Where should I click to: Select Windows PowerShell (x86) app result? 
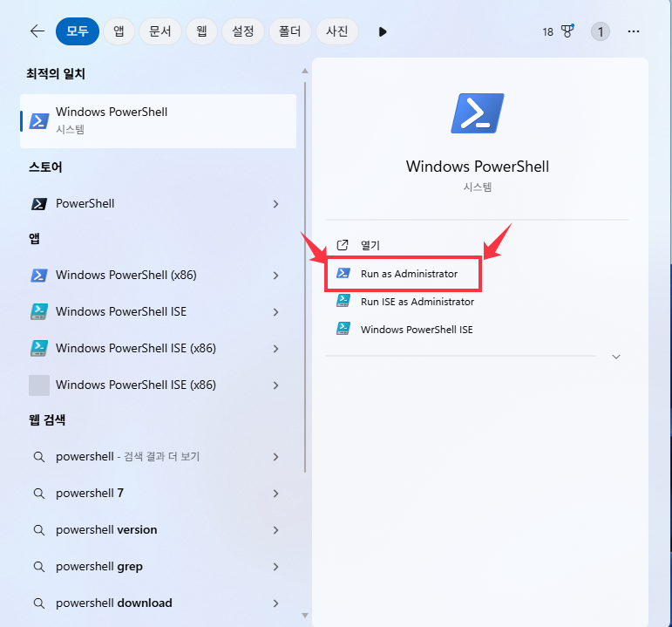pyautogui.click(x=158, y=275)
